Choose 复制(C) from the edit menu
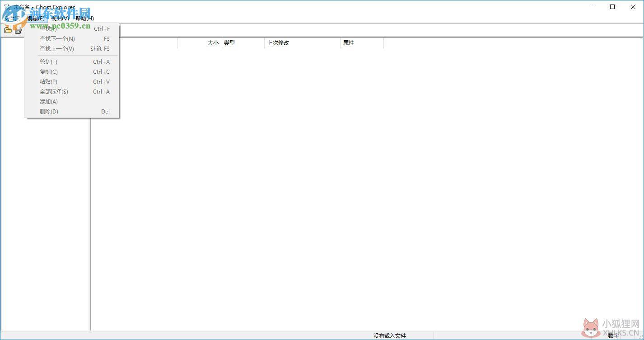The width and height of the screenshot is (644, 340). [x=72, y=72]
